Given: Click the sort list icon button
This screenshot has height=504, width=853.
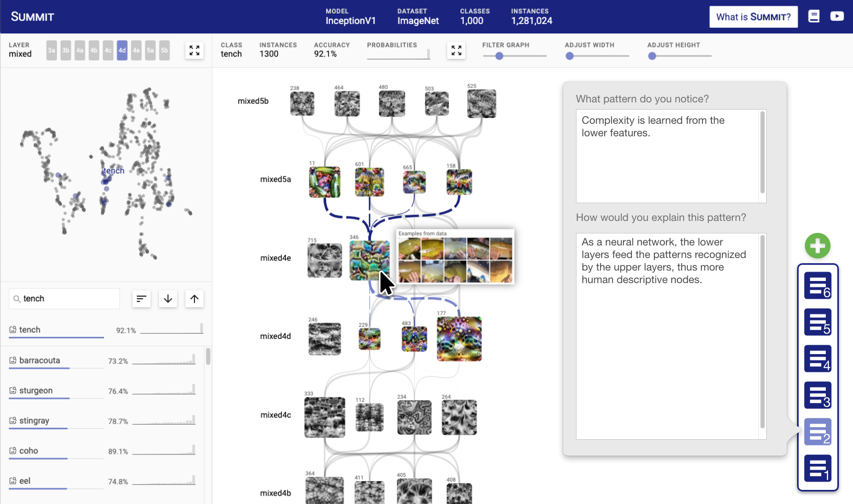Looking at the screenshot, I should coord(141,299).
